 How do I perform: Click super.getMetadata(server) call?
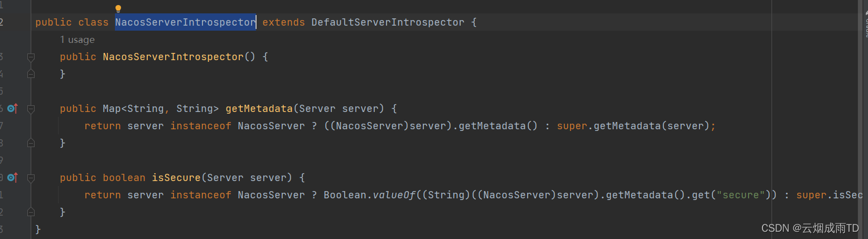tap(636, 126)
